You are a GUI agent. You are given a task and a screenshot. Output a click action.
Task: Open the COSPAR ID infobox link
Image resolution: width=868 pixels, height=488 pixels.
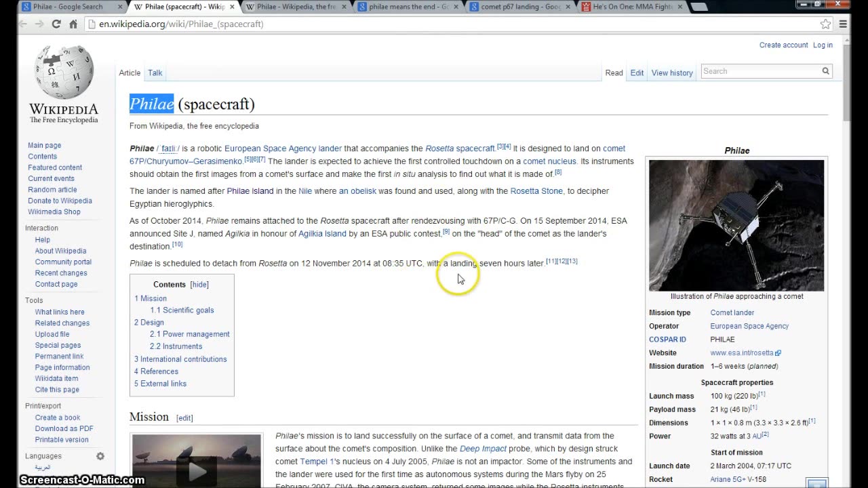point(667,340)
